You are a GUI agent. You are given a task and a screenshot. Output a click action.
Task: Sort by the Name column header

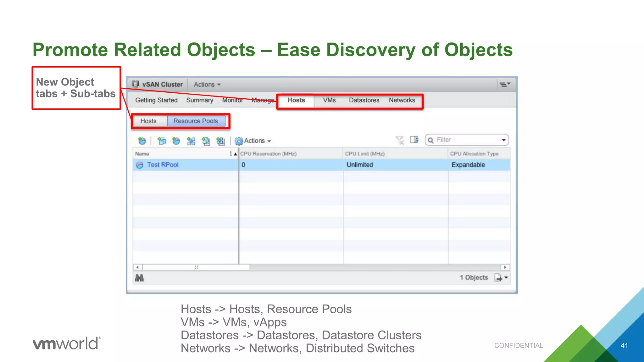[x=186, y=154]
